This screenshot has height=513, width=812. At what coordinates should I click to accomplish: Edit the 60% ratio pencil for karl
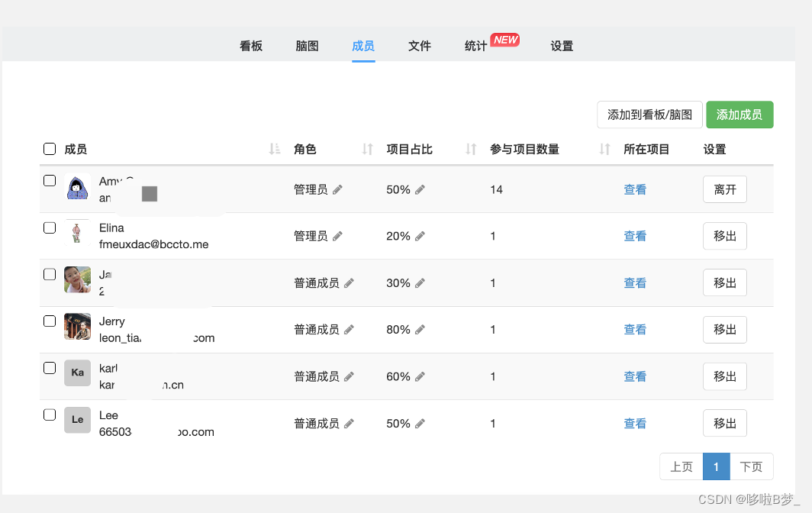point(420,376)
